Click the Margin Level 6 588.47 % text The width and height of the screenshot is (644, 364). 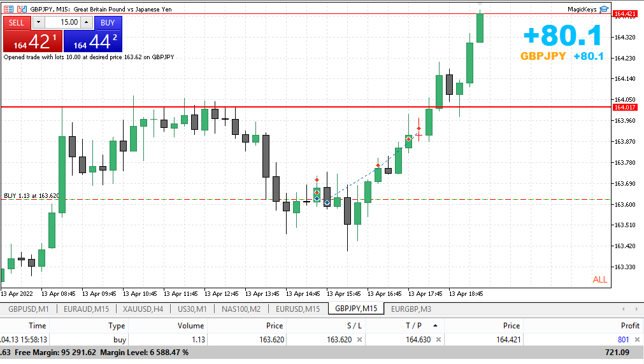[x=144, y=353]
